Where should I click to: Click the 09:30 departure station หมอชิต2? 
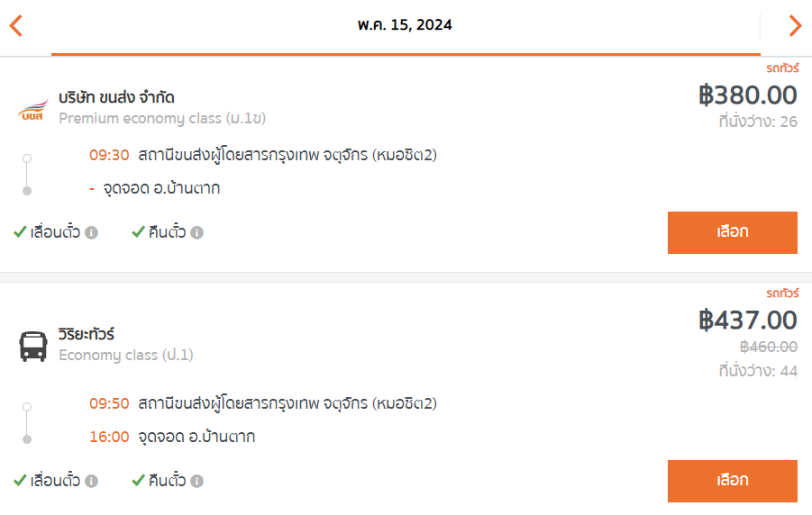coord(287,155)
